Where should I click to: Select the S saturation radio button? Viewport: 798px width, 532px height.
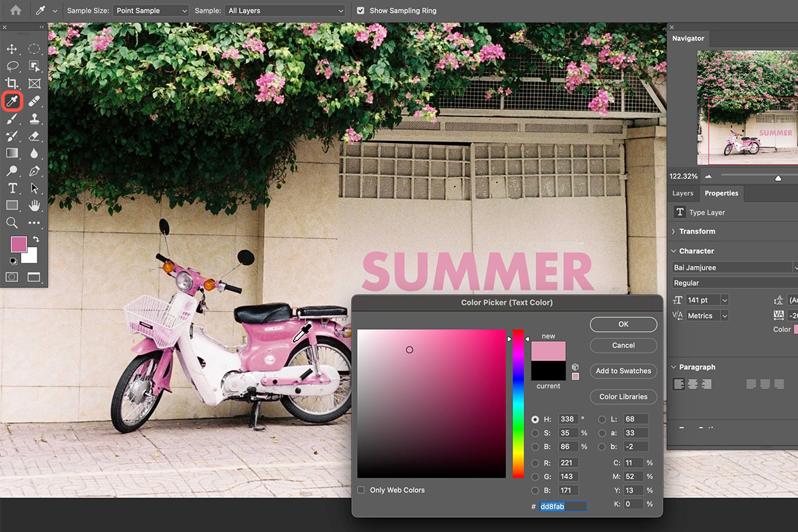pyautogui.click(x=535, y=433)
